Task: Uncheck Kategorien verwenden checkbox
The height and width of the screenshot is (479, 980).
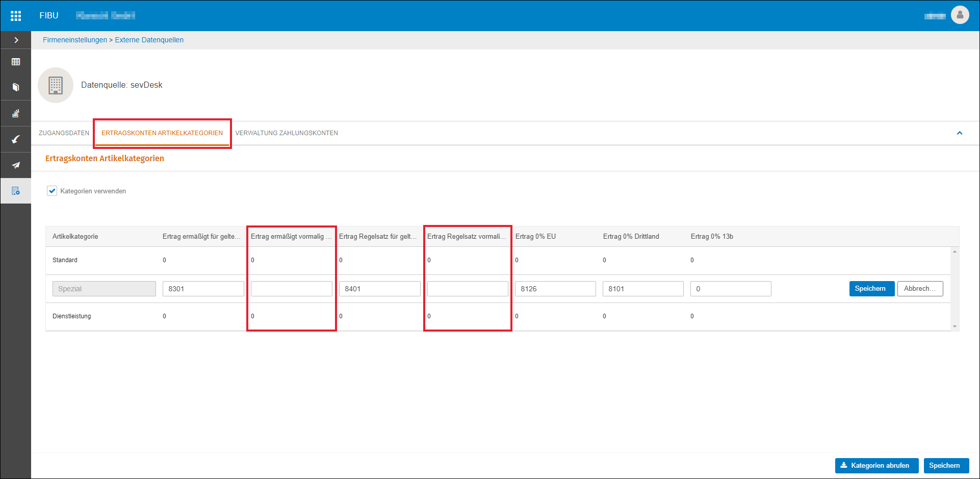Action: click(x=52, y=191)
